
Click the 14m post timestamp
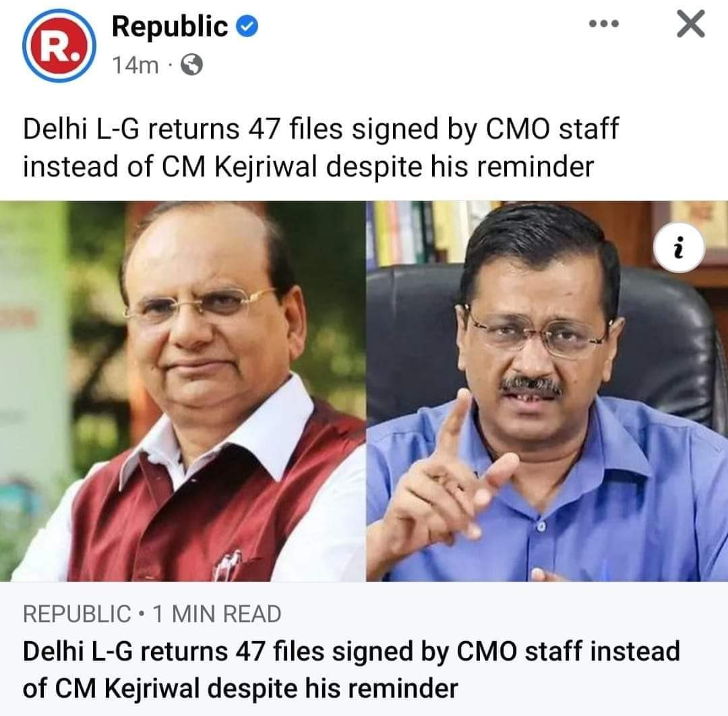tap(135, 65)
